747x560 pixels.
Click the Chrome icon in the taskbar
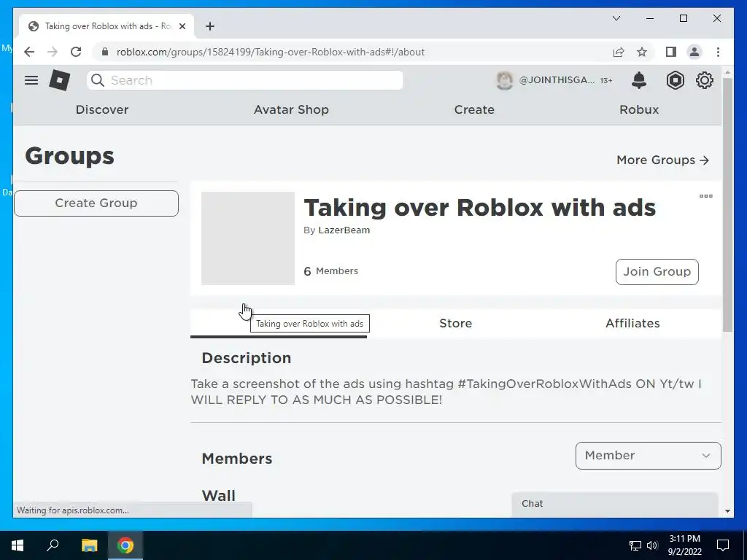(125, 545)
